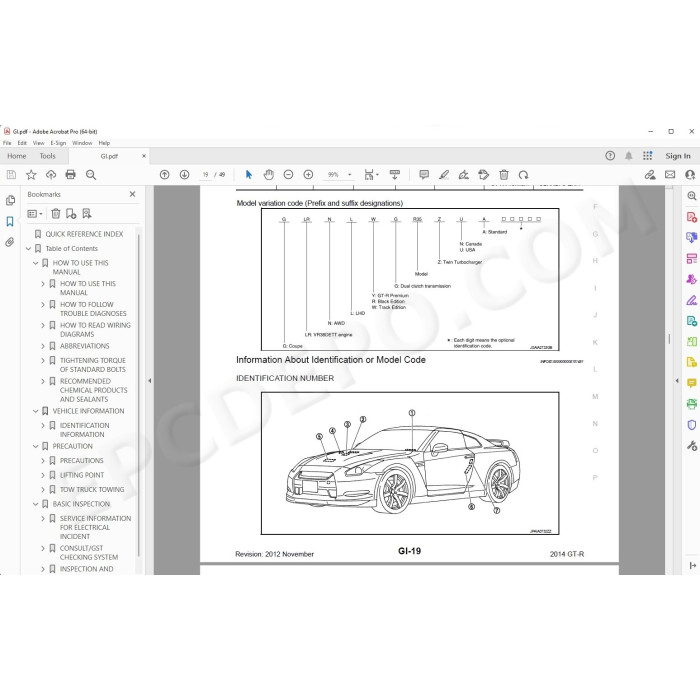Open zoom percentage dropdown
This screenshot has width=700, height=700.
click(x=350, y=175)
